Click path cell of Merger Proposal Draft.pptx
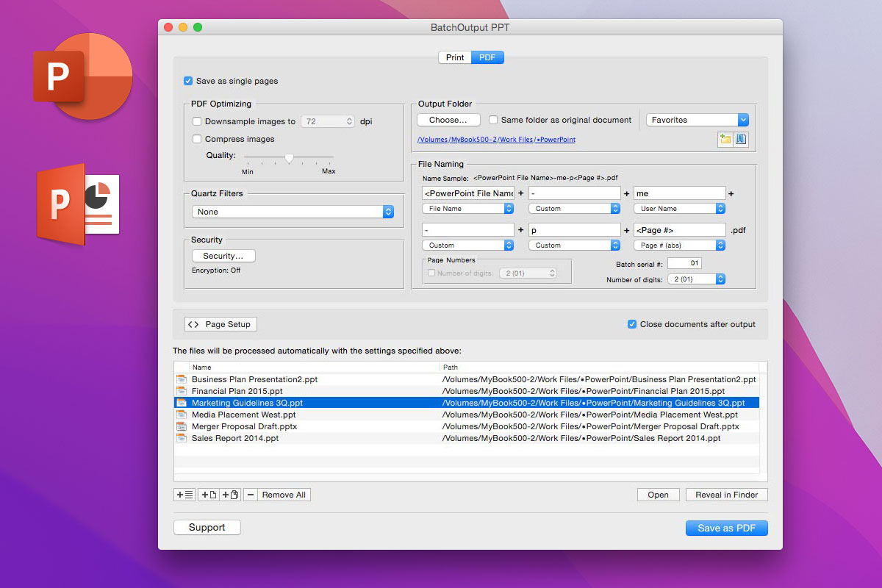 591,426
